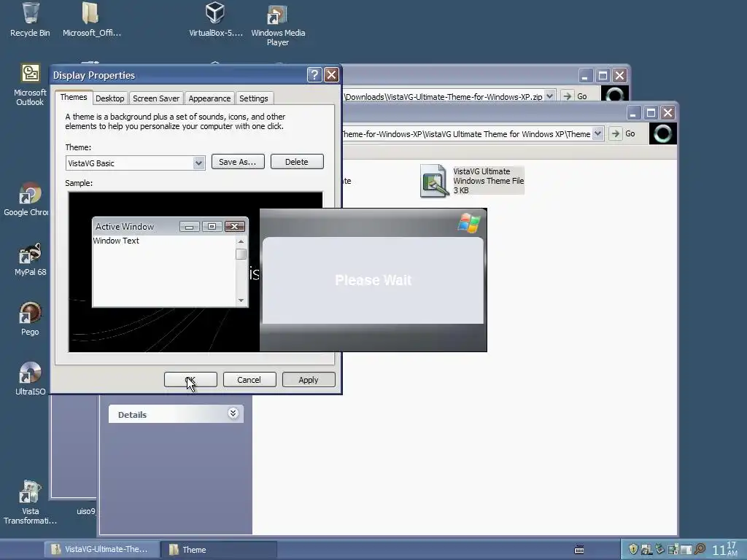Click the sample window scrollbar down arrow
Screen dimensions: 747x560
coord(241,300)
